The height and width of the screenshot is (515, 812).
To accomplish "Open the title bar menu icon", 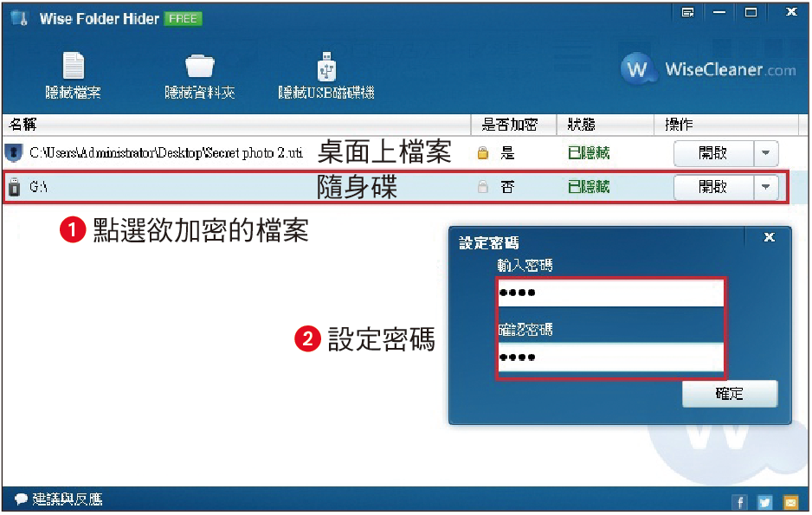I will [x=687, y=12].
